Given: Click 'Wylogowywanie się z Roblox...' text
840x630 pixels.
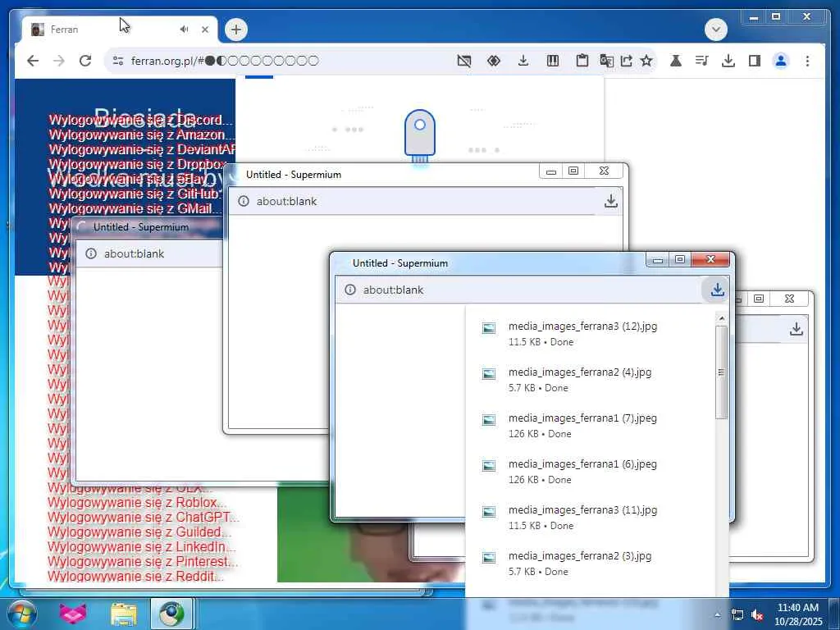Looking at the screenshot, I should (137, 503).
